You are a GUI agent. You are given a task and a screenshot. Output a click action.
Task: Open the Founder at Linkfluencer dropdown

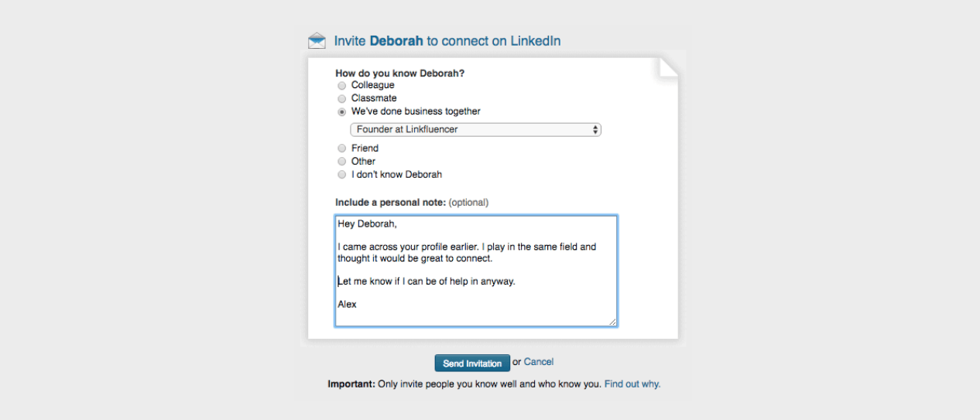point(475,130)
